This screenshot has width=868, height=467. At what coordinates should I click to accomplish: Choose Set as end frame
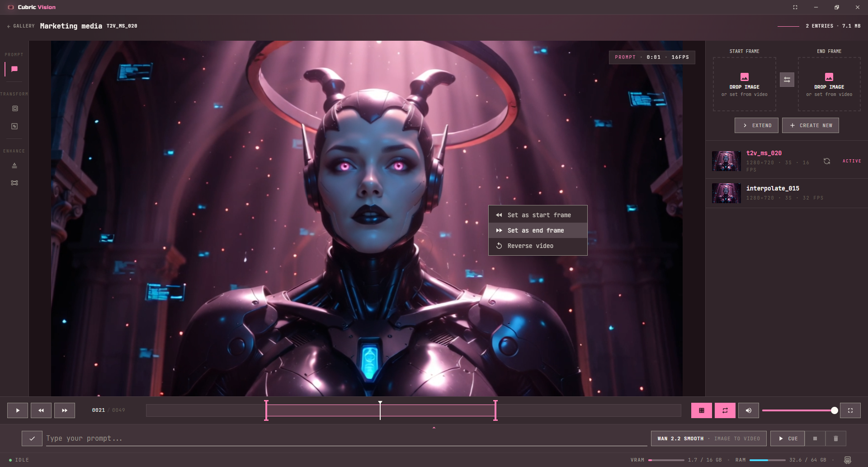pos(538,230)
